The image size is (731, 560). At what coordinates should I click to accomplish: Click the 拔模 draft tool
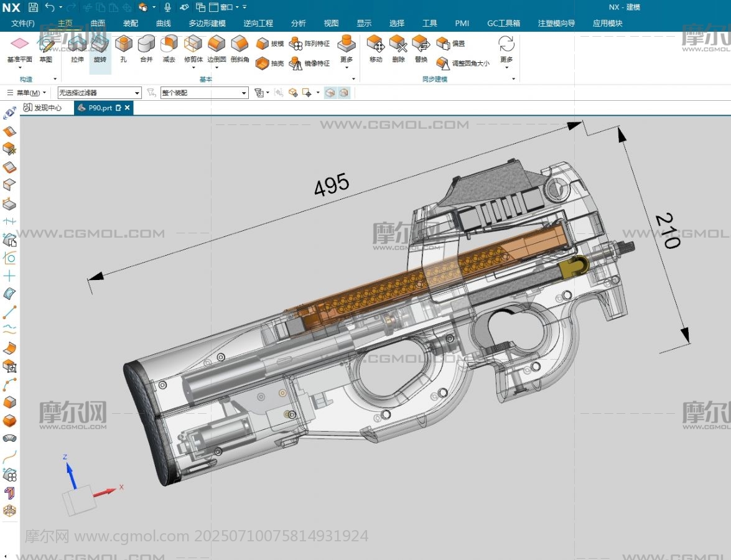click(x=270, y=44)
